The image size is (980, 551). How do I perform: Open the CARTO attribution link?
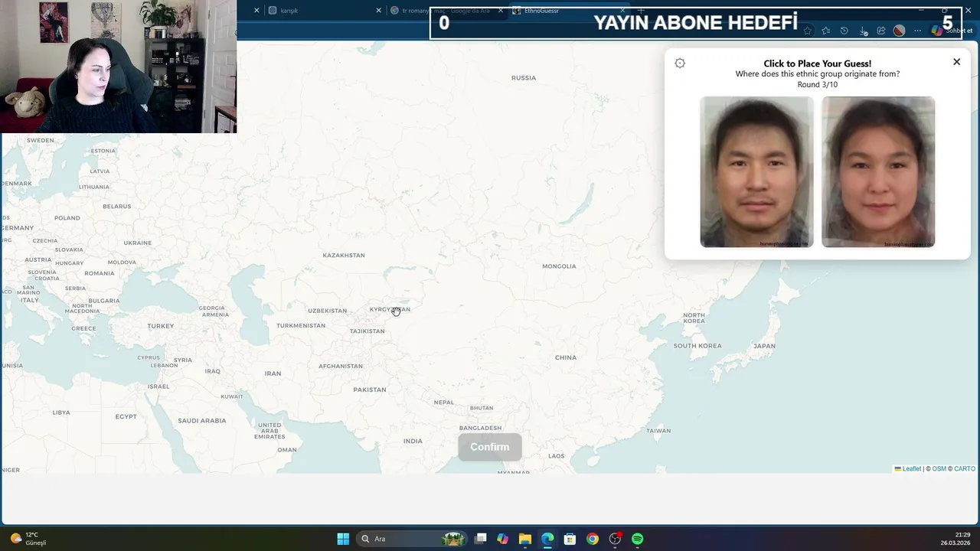[x=965, y=469]
